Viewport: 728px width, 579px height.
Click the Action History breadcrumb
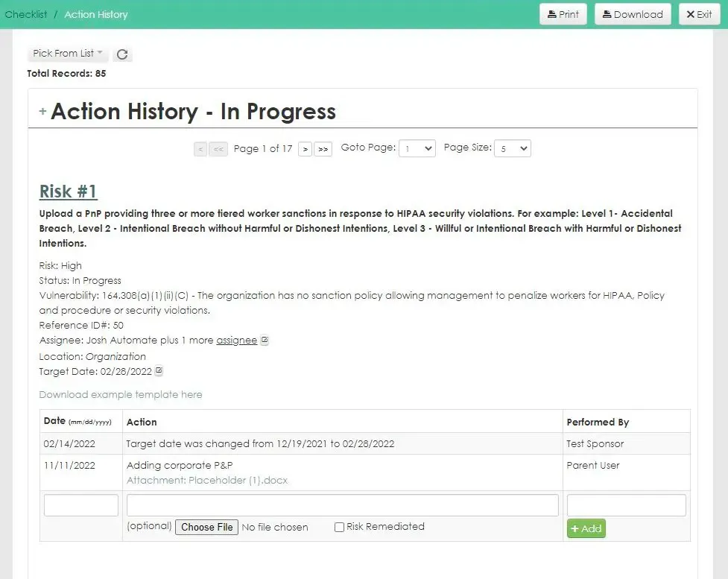point(96,14)
